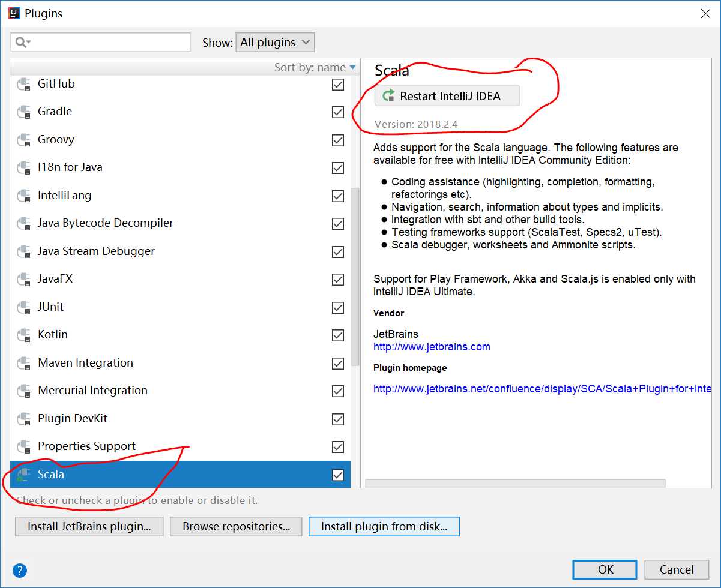Uncheck Mercurial Integration plugin

(338, 391)
